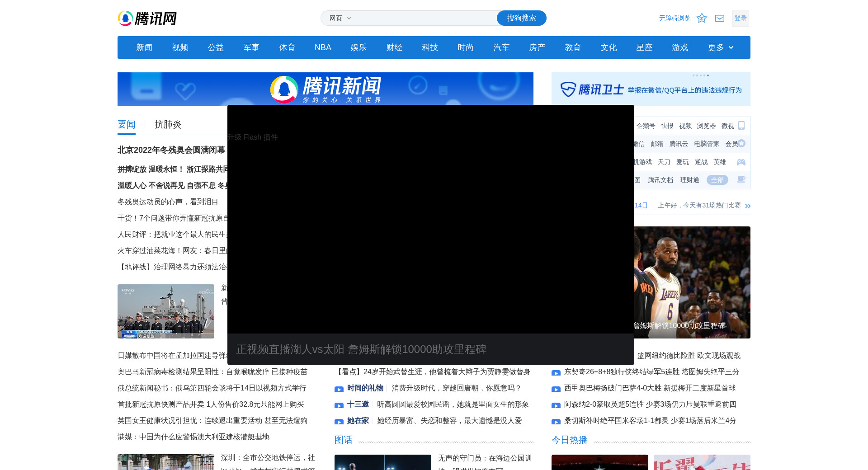The image size is (868, 470).
Task: Click video icon next to 时间的礼物
Action: click(x=339, y=389)
